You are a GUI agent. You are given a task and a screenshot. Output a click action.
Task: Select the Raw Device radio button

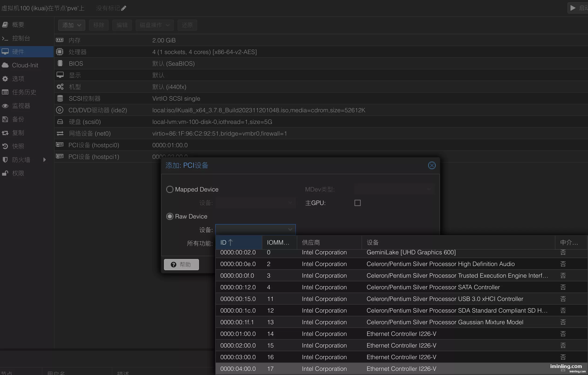pyautogui.click(x=170, y=217)
